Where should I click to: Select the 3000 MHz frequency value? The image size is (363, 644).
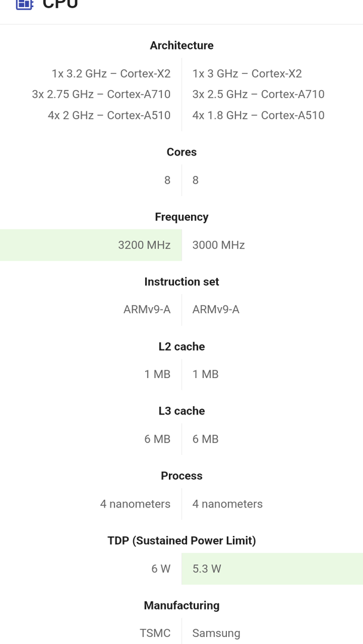click(x=219, y=245)
